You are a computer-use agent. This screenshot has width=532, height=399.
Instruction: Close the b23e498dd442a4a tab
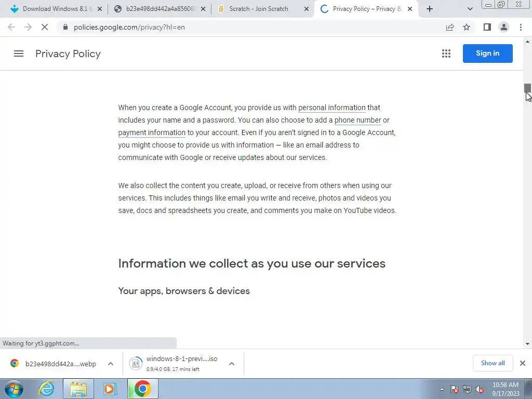click(203, 9)
